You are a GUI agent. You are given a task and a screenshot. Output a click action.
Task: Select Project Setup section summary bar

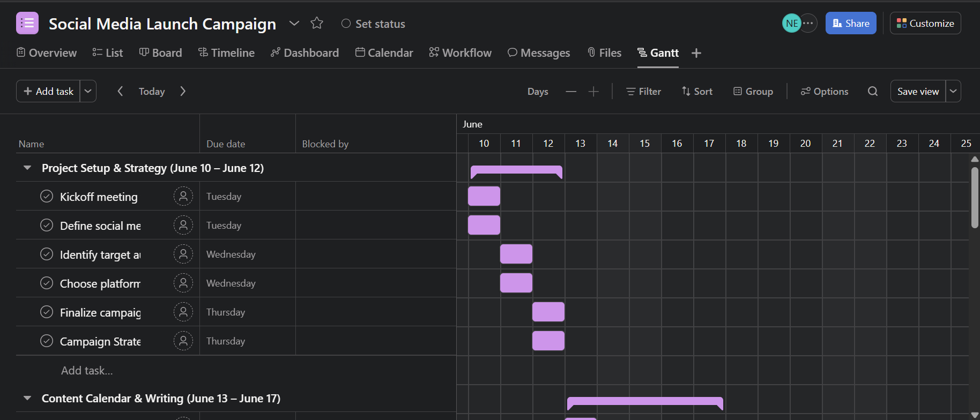point(516,171)
